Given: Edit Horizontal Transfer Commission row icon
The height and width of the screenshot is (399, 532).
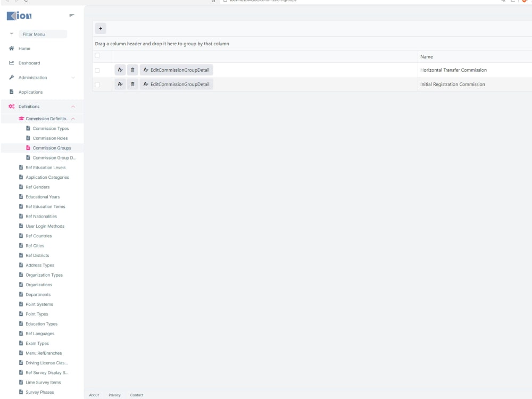Looking at the screenshot, I should tap(120, 70).
